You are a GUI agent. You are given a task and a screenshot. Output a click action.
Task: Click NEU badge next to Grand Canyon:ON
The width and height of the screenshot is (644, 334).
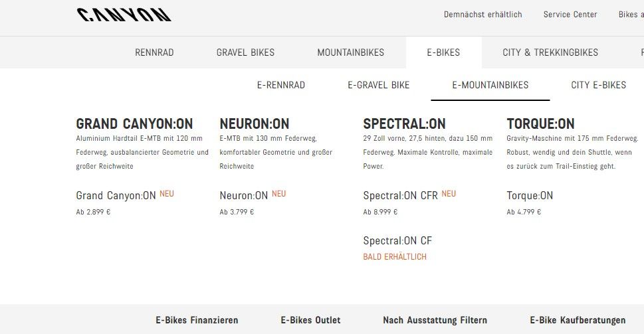click(x=167, y=193)
